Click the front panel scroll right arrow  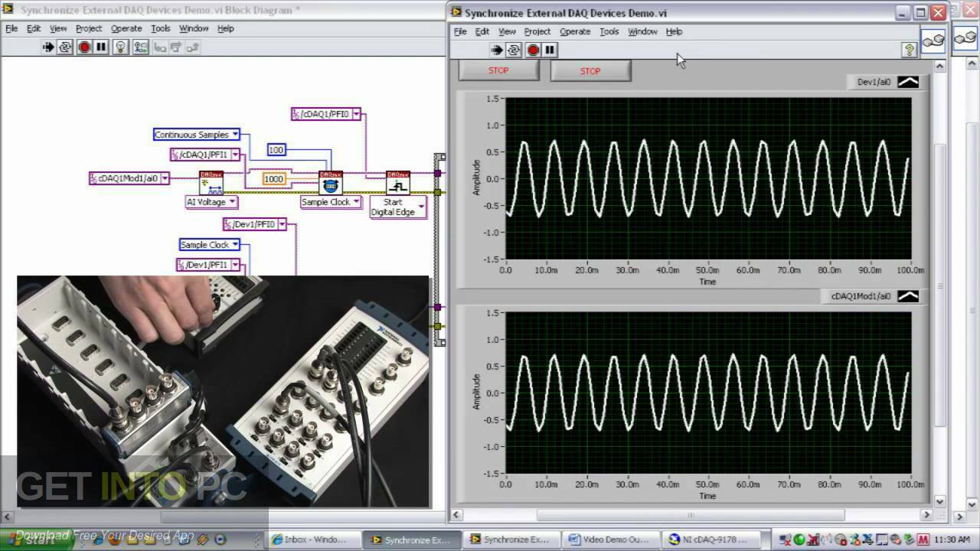(926, 516)
